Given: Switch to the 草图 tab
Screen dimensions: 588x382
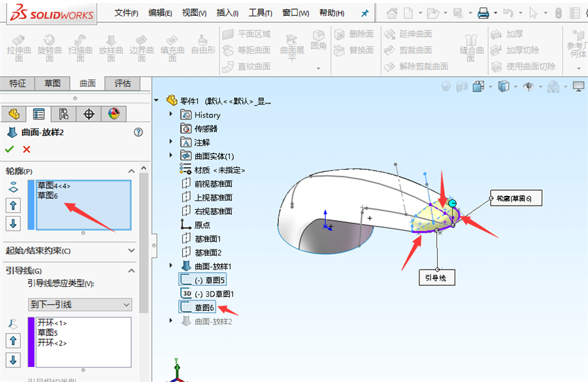Looking at the screenshot, I should click(x=52, y=83).
